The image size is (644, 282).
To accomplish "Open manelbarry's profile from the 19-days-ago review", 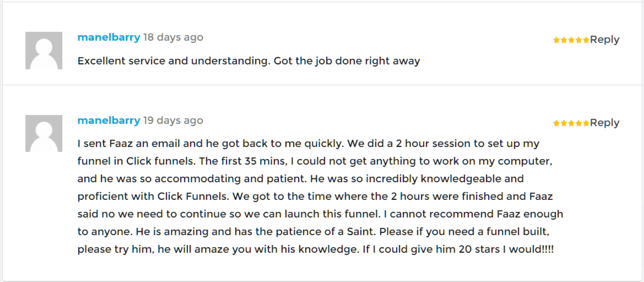I will [109, 121].
